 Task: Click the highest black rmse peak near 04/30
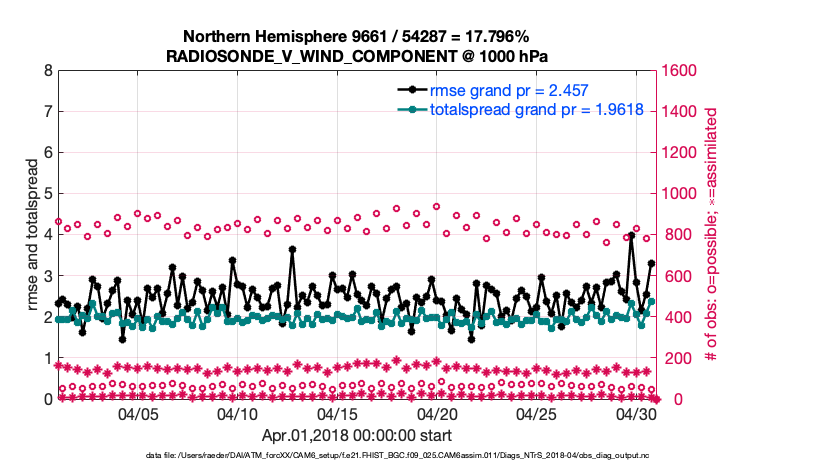click(x=630, y=236)
